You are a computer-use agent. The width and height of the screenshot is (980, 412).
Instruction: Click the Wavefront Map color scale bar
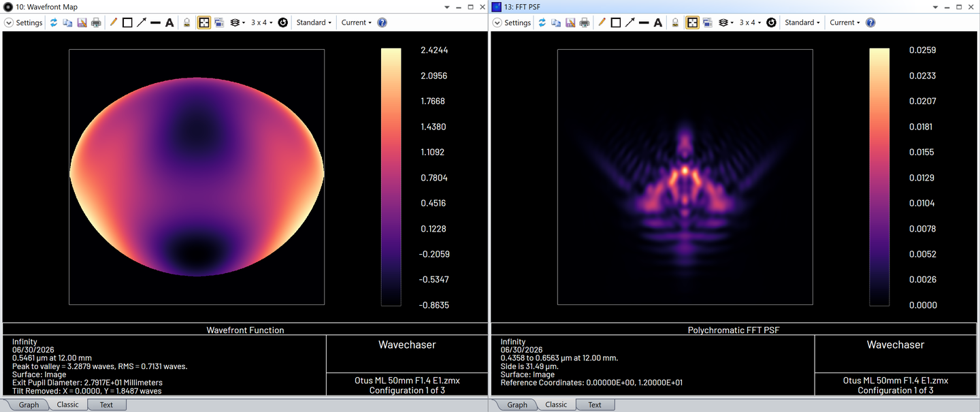tap(391, 177)
